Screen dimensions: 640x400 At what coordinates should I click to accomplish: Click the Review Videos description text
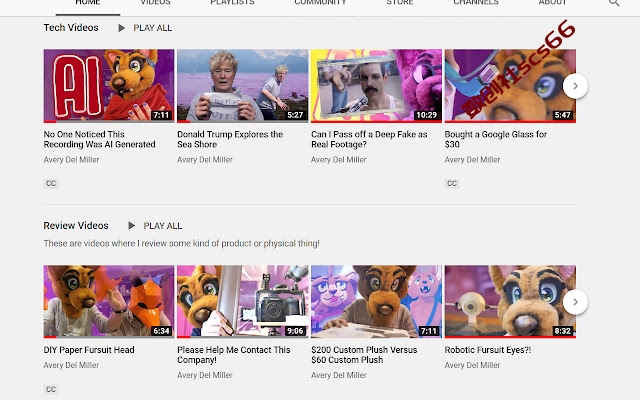(x=182, y=243)
